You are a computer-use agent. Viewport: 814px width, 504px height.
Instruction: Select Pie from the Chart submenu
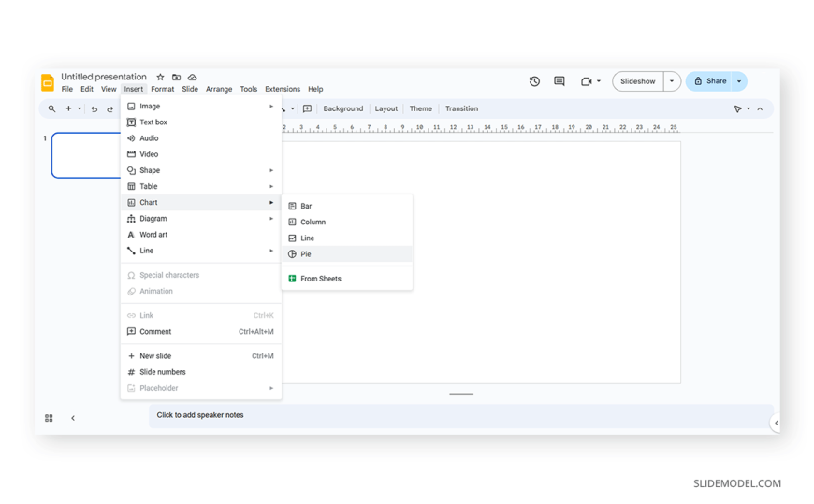point(306,254)
